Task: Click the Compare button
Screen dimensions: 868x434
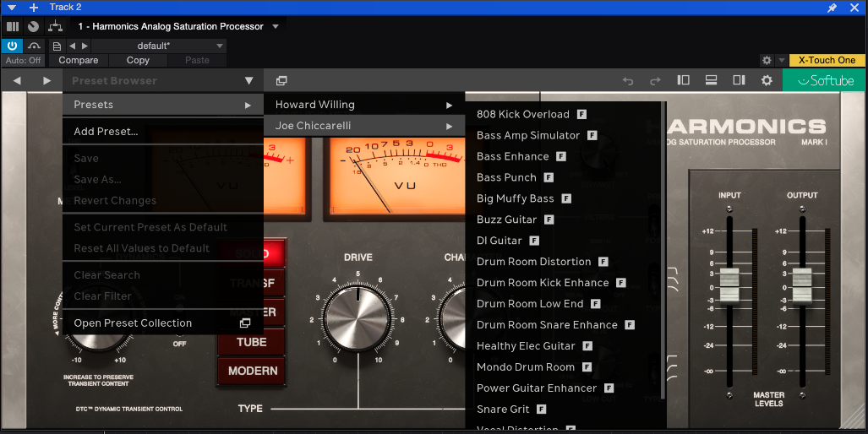Action: 79,60
